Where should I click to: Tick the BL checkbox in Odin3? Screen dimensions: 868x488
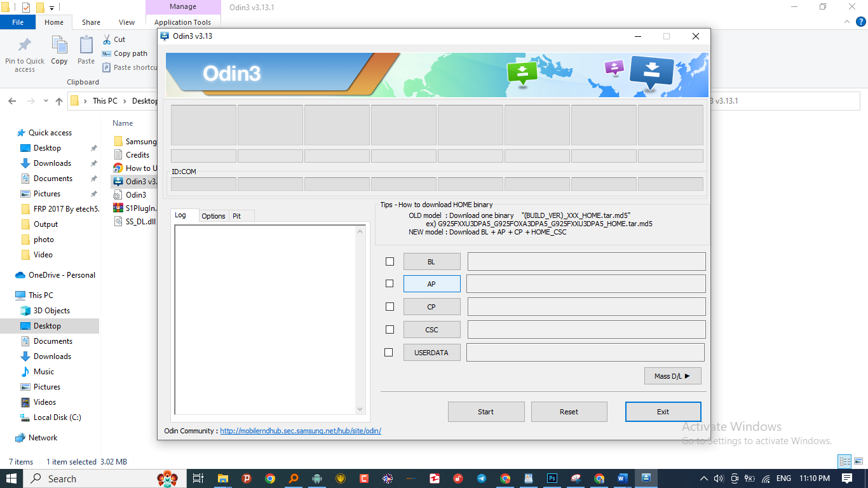coord(390,262)
